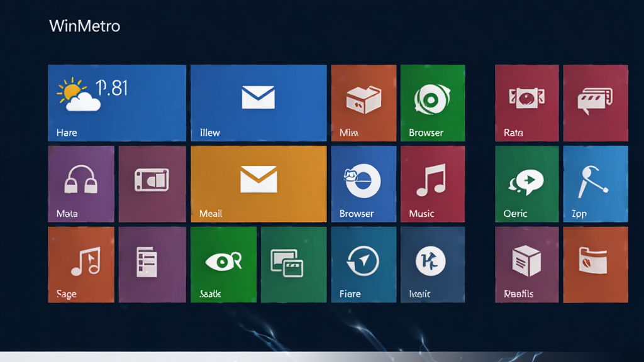Launch the dark blue Iœrit tile
Viewport: 644px width, 362px height.
tap(433, 265)
